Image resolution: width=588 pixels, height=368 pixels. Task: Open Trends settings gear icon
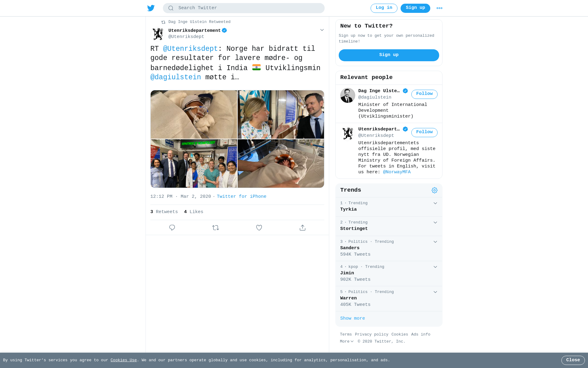click(435, 190)
